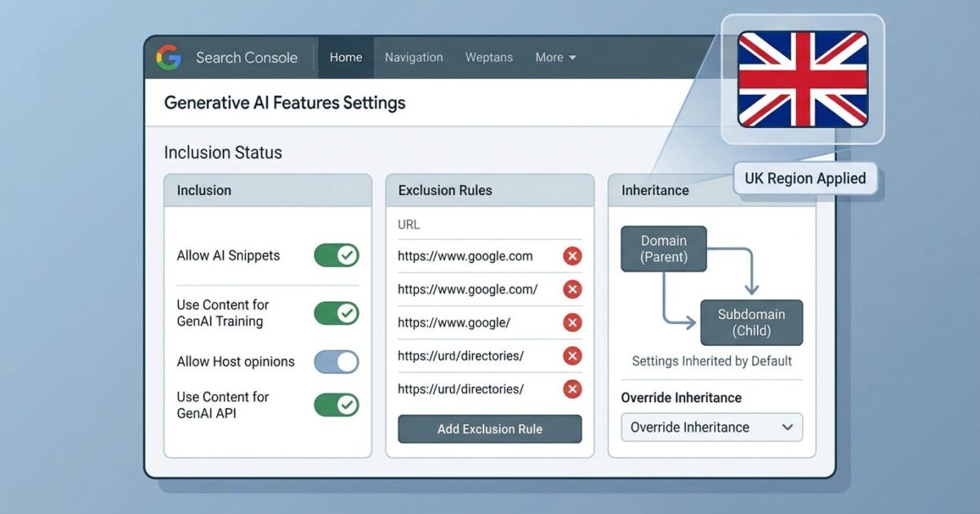Remove the https://www.google.com/ rule with trailing slash
Viewport: 980px width, 514px height.
click(x=572, y=289)
